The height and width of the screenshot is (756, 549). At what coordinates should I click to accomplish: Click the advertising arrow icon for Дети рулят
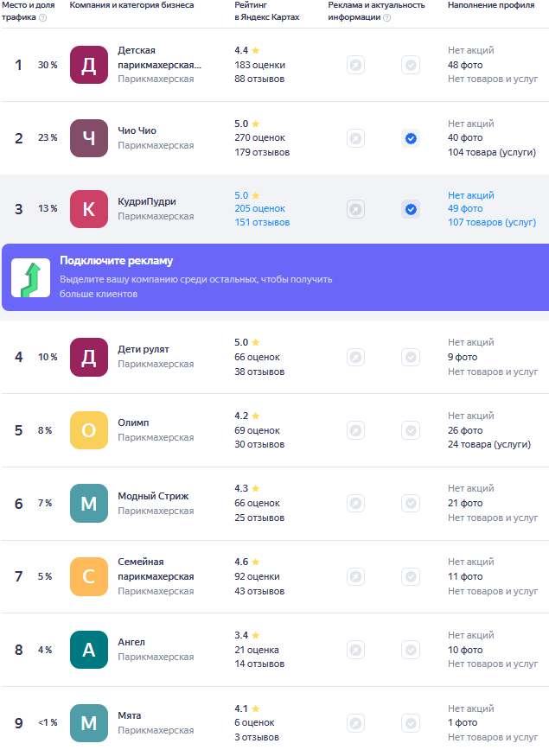355,358
